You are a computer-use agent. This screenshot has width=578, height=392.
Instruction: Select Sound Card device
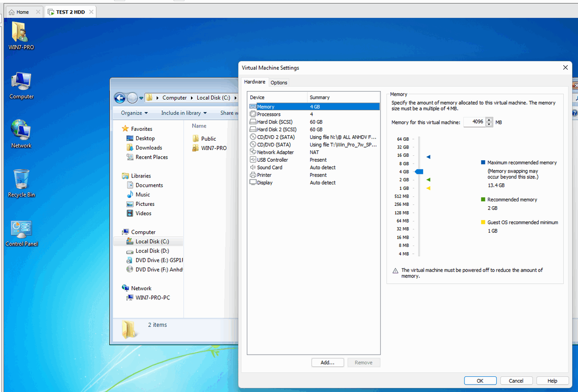click(x=314, y=168)
